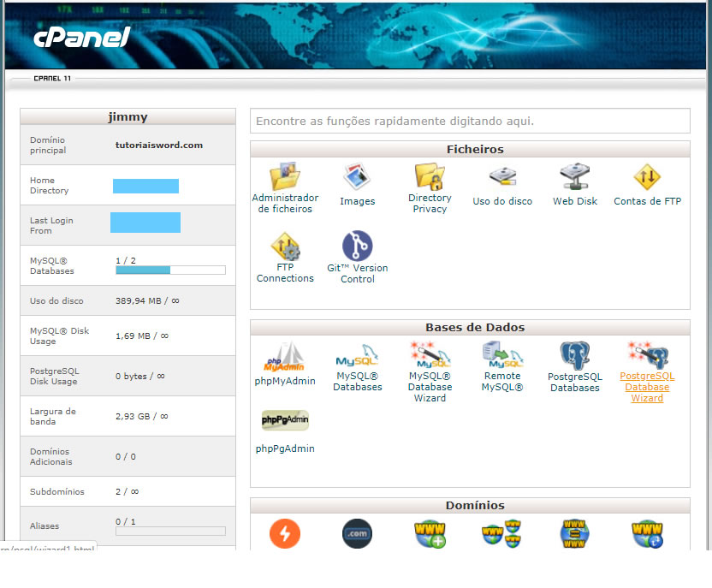Screen dimensions: 712x588
Task: Open the Images tool icon
Action: point(358,176)
